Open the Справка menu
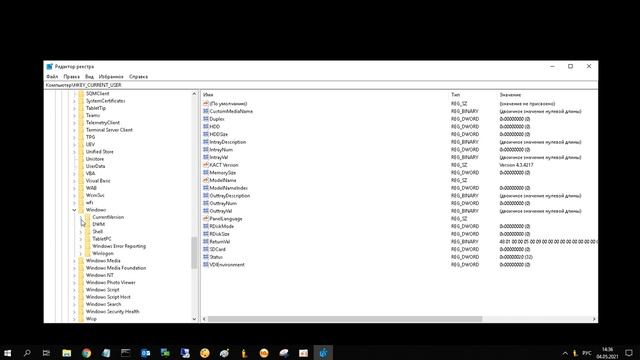The width and height of the screenshot is (640, 360). (x=138, y=77)
